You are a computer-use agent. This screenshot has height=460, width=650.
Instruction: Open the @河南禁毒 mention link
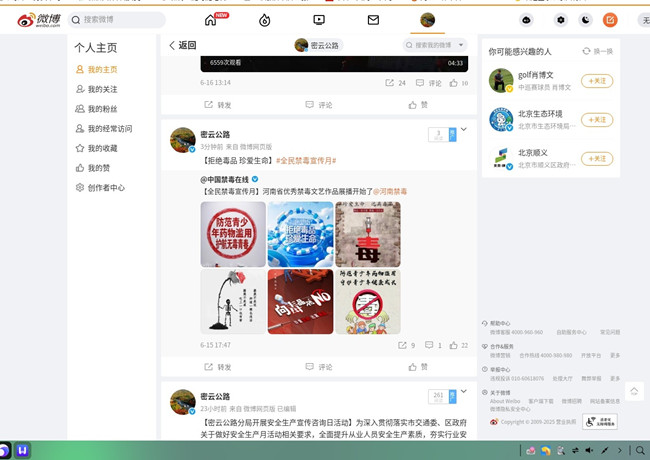[390, 191]
